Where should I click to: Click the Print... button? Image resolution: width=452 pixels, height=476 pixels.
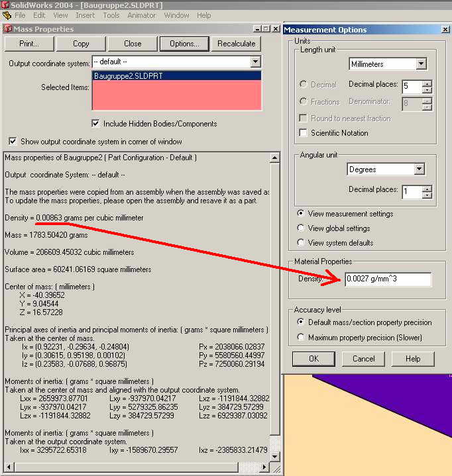pos(29,44)
